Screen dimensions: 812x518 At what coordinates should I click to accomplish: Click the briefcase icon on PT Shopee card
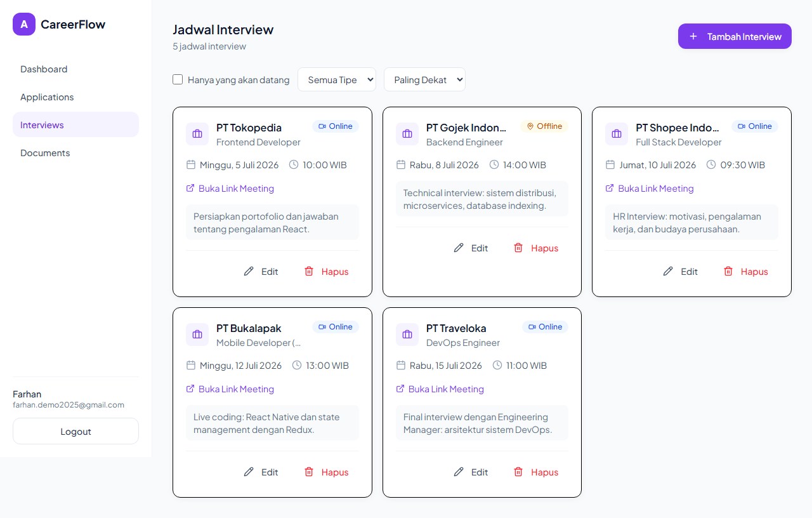point(617,134)
